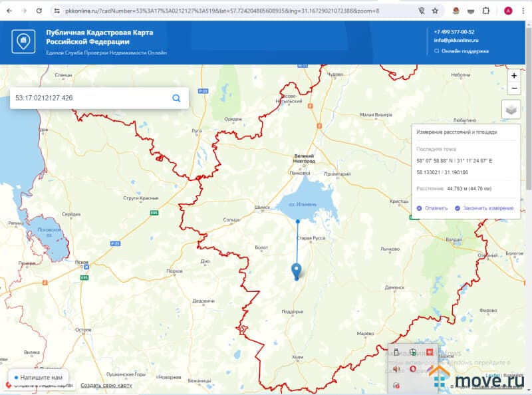
Task: Click the 'Остров' map label
Action: coord(83,330)
